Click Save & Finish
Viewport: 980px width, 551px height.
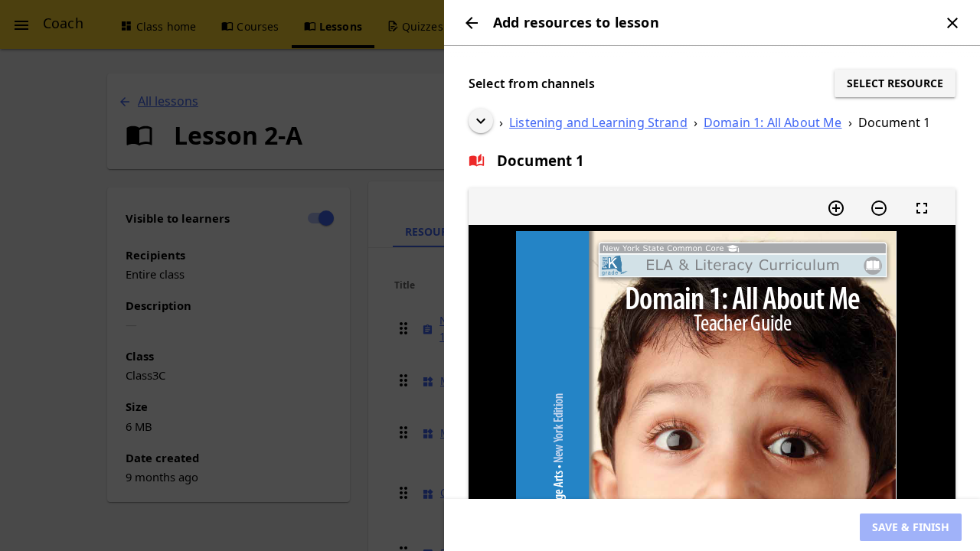pos(910,527)
